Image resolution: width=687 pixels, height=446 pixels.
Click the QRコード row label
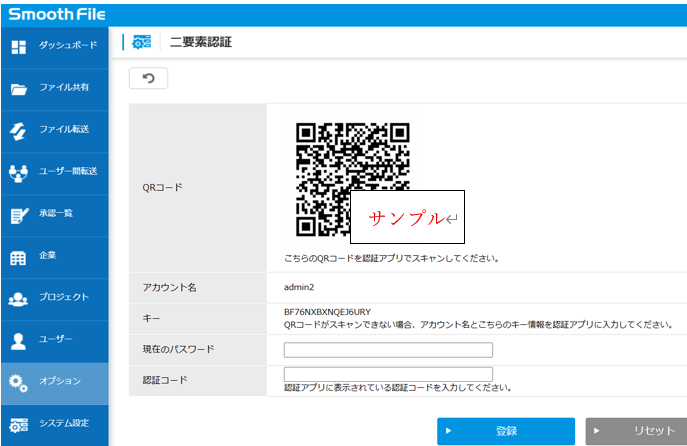point(162,188)
